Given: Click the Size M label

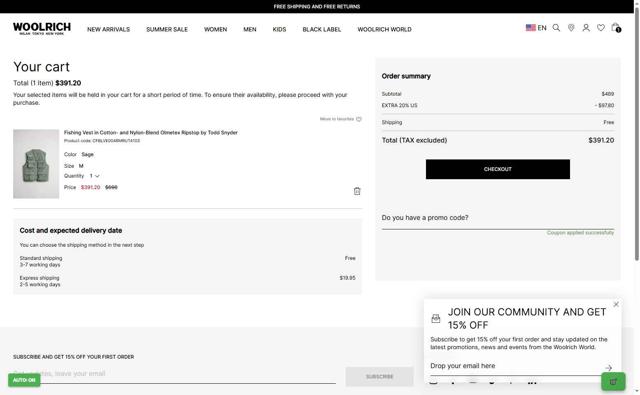Looking at the screenshot, I should [73, 166].
